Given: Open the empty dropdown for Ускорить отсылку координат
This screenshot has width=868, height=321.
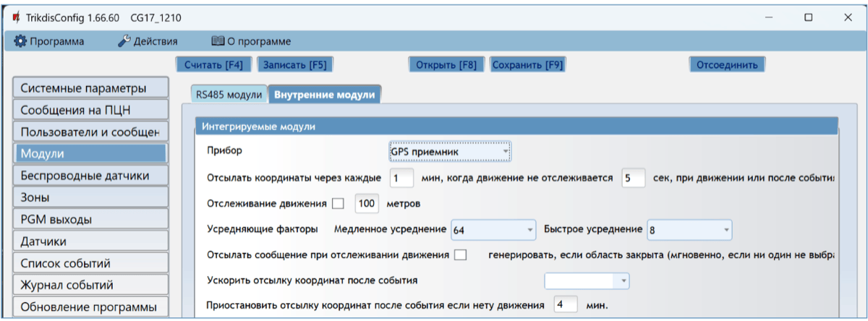Looking at the screenshot, I should pos(587,280).
